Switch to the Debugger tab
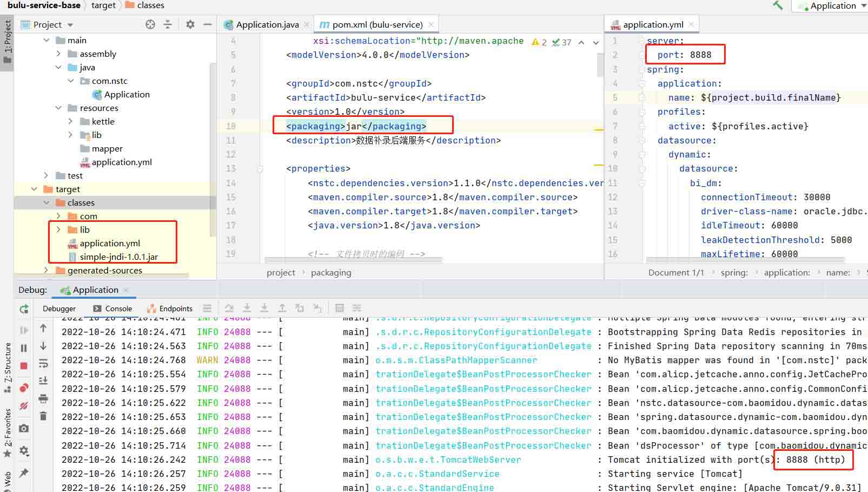Screen dimensions: 868x492 pyautogui.click(x=59, y=309)
